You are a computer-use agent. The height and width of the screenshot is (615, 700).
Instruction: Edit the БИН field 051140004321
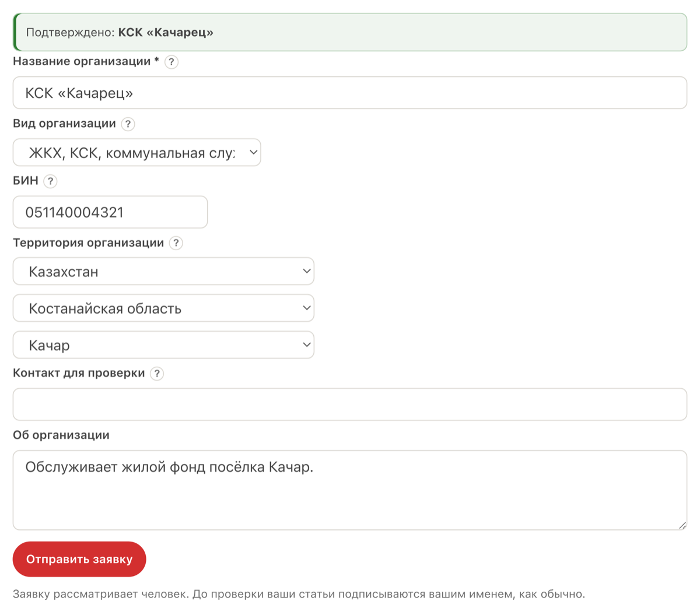point(110,212)
